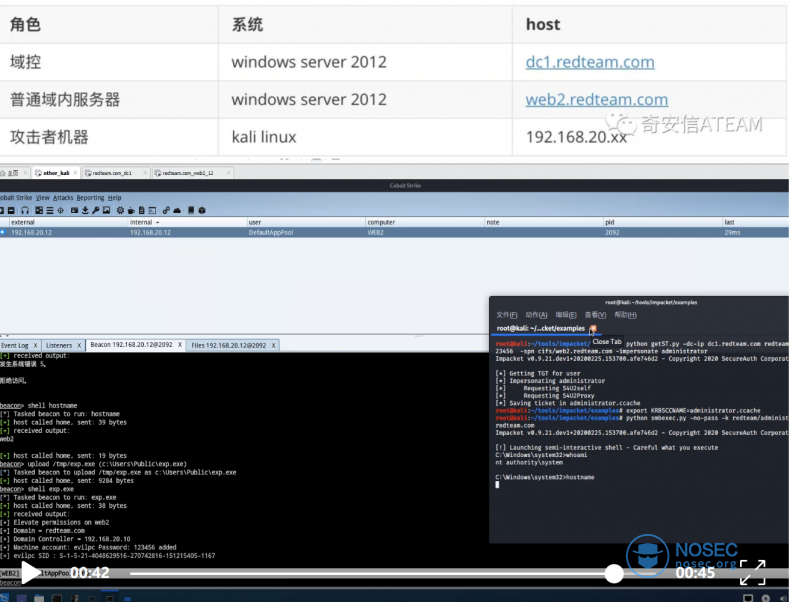
Task: Sort sessions by internal column header
Action: pyautogui.click(x=187, y=222)
